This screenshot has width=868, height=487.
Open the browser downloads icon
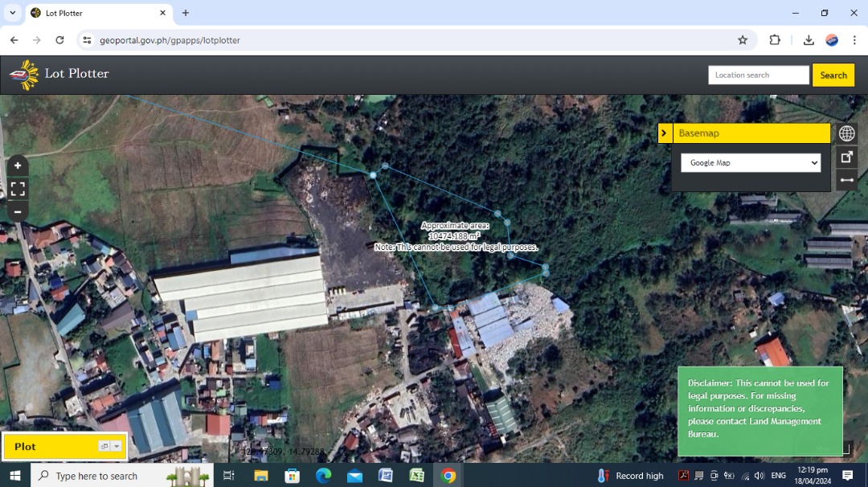809,39
